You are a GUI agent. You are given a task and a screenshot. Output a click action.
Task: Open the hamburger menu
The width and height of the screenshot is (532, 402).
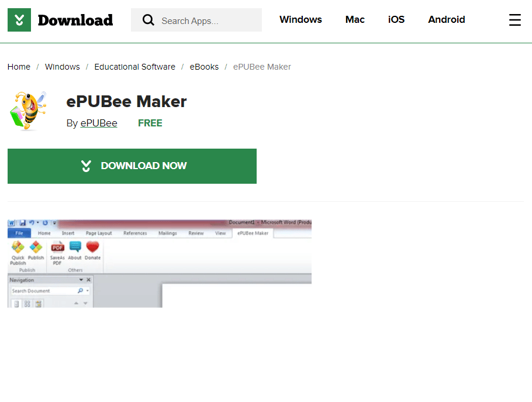coord(514,20)
